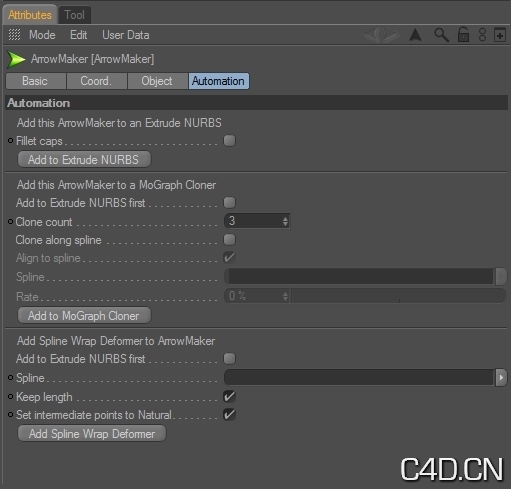Switch to the Tool tab
This screenshot has width=511, height=489.
(74, 15)
